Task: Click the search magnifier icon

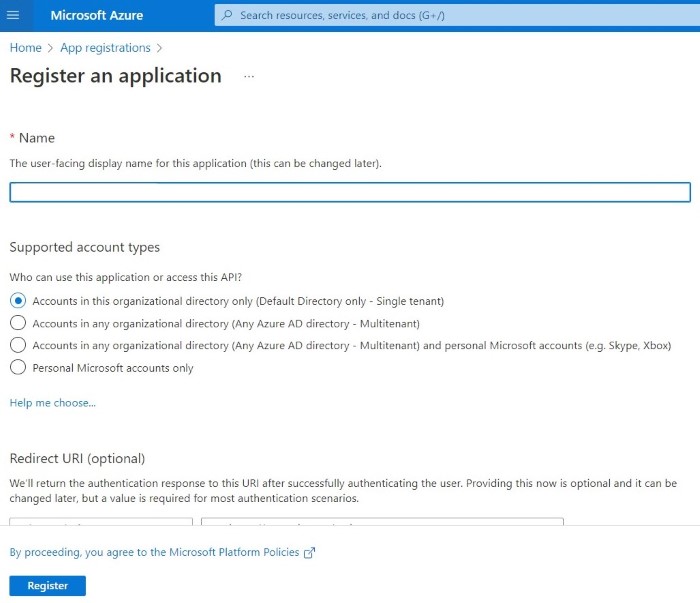Action: [227, 15]
